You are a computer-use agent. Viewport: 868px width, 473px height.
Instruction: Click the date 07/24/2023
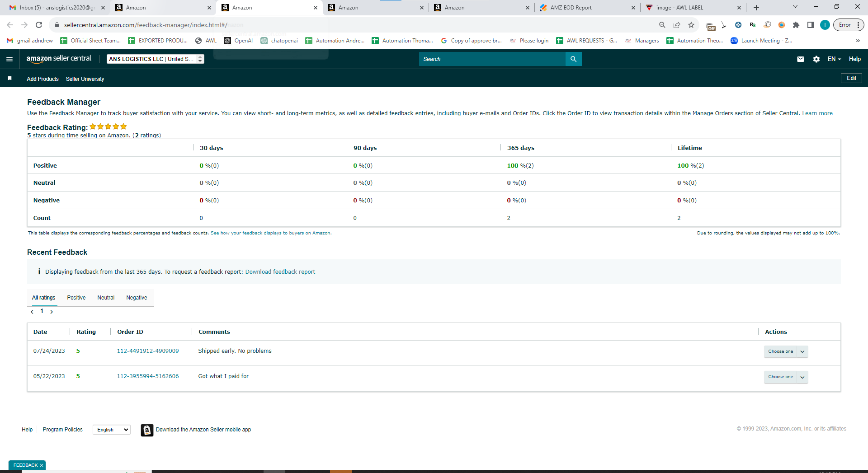click(49, 351)
